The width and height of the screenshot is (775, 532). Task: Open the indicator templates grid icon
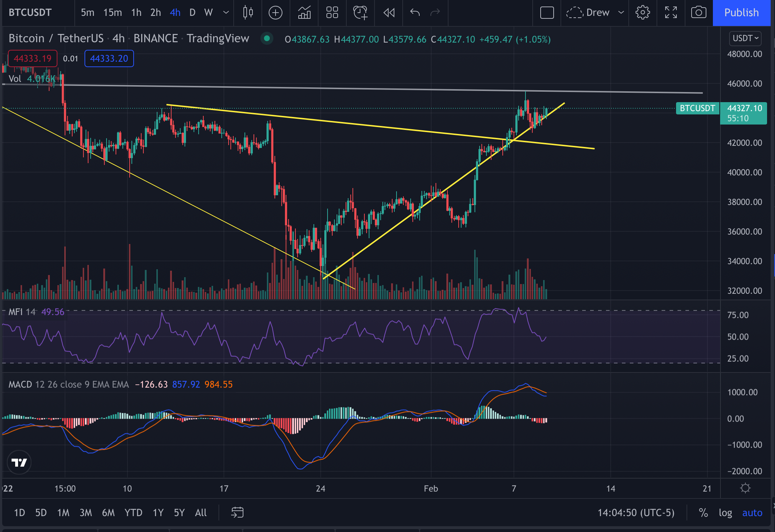(x=332, y=13)
